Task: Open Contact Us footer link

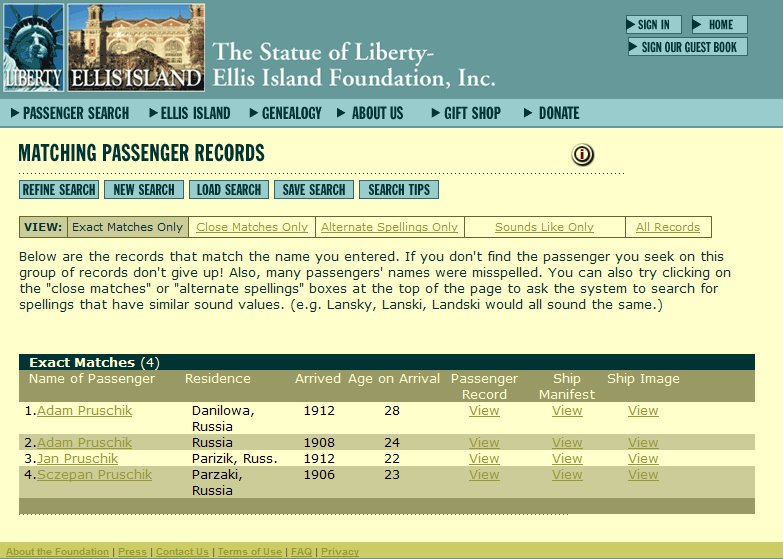Action: point(182,552)
